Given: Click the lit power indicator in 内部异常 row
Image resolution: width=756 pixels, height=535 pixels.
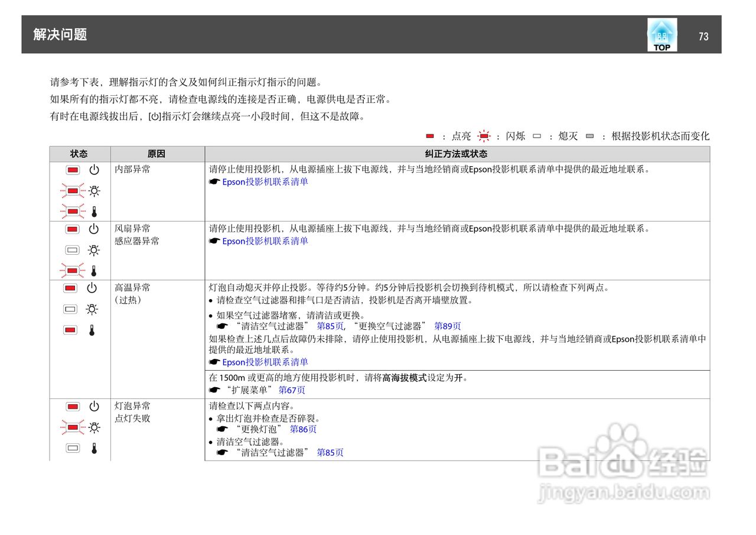Looking at the screenshot, I should tap(73, 170).
